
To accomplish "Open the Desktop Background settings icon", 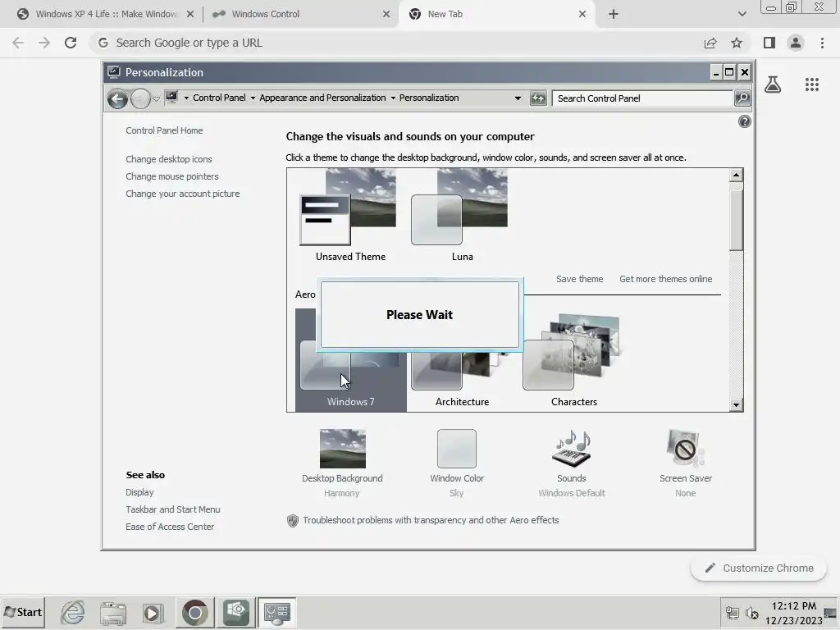I will tap(342, 449).
